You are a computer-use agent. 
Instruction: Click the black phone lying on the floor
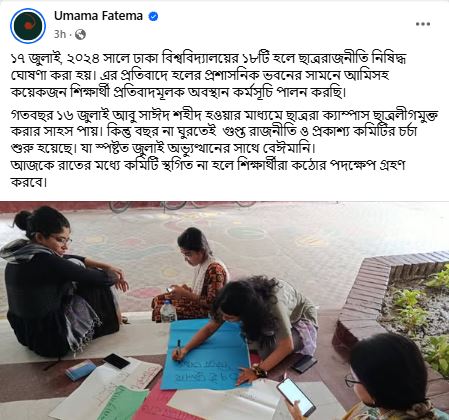tap(116, 361)
